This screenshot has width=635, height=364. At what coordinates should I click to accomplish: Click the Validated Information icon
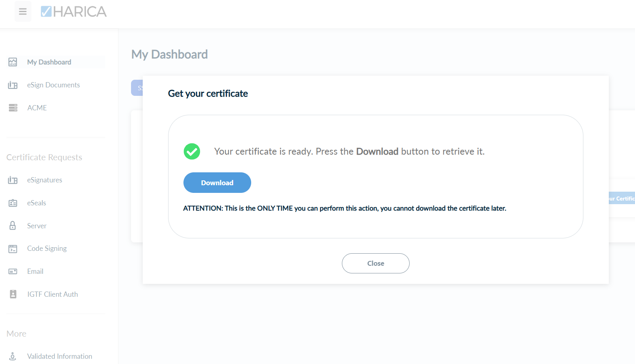[x=13, y=356]
